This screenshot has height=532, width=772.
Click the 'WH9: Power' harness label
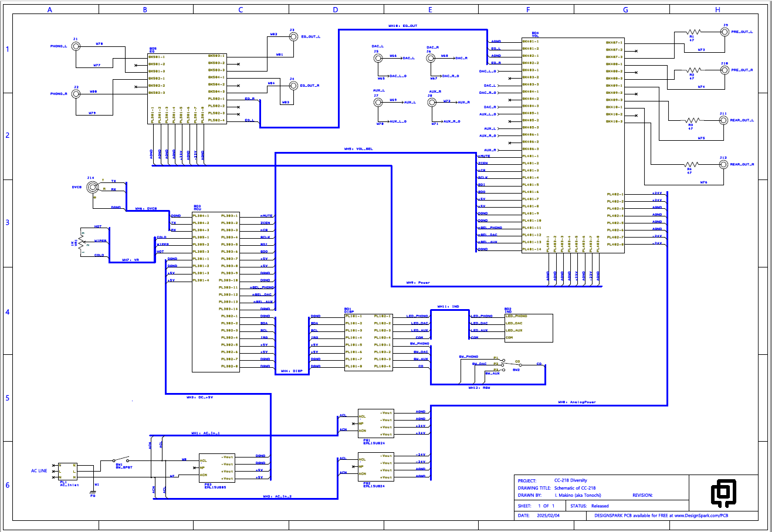(418, 282)
